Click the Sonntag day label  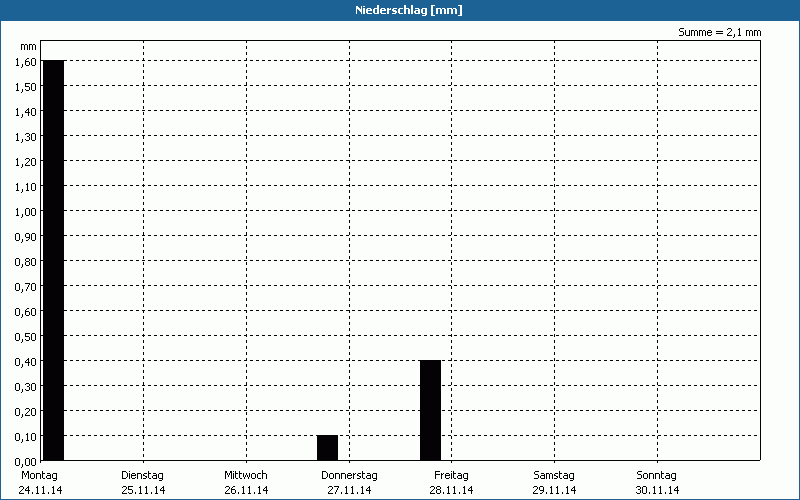[x=657, y=475]
